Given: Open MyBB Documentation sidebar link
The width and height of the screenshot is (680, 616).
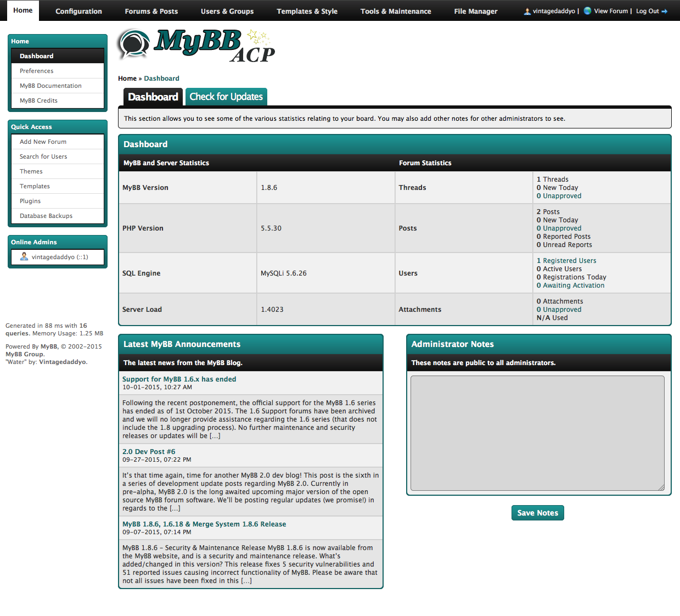Looking at the screenshot, I should [58, 86].
